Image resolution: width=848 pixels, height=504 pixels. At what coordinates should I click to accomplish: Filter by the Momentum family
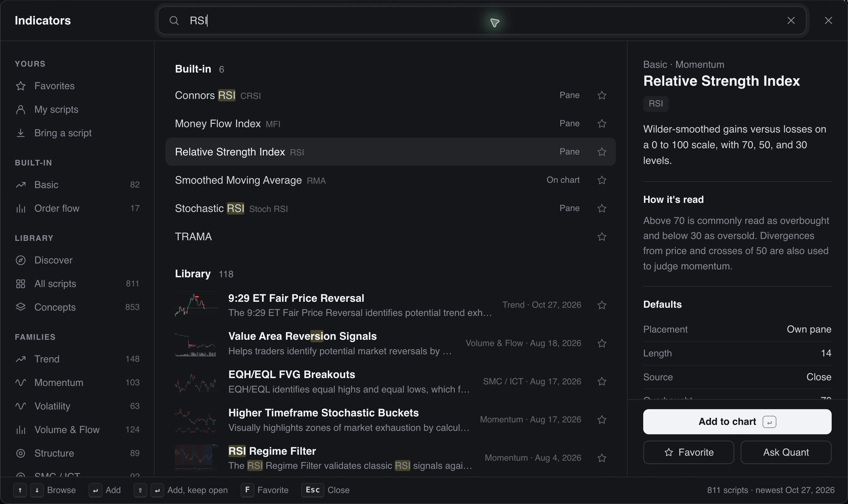[78, 382]
